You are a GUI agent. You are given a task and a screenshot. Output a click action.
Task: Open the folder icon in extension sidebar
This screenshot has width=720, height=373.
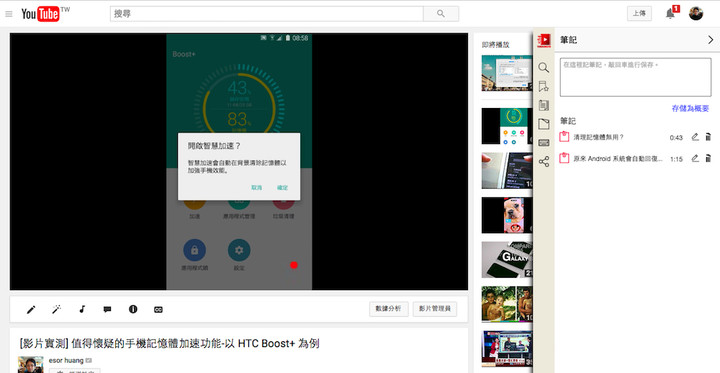pyautogui.click(x=544, y=124)
